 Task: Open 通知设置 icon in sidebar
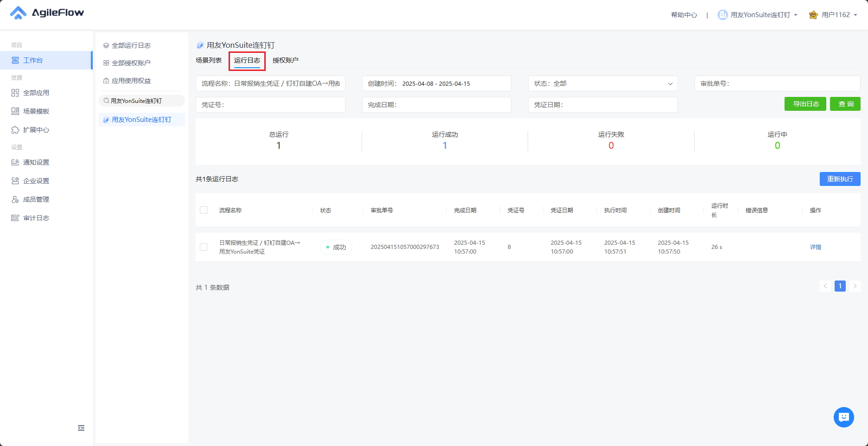pyautogui.click(x=15, y=162)
